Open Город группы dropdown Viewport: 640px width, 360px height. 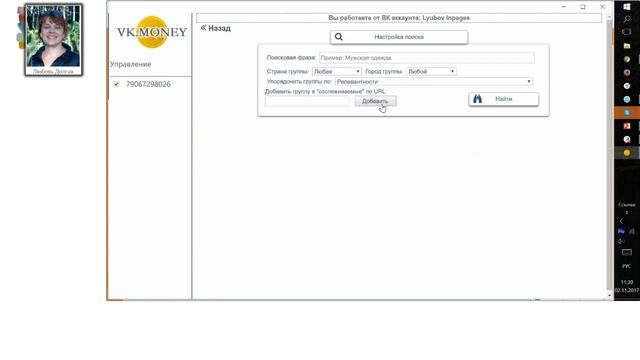(x=431, y=71)
